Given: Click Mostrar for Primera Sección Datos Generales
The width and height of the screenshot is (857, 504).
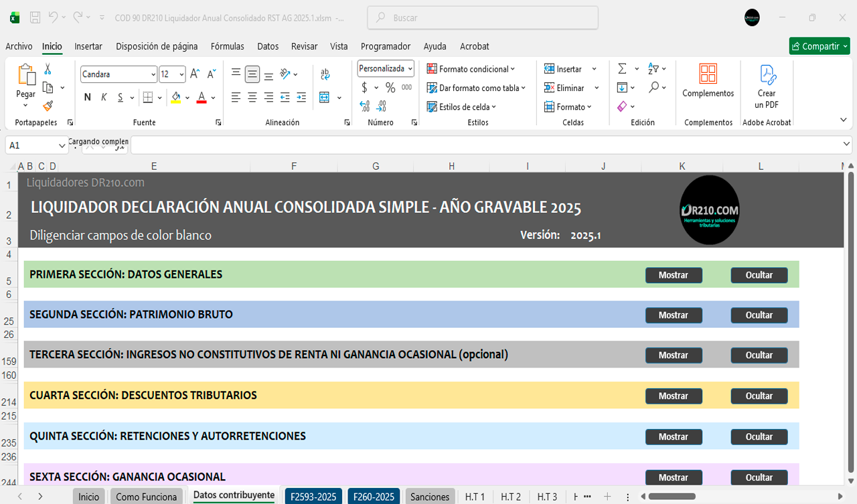Looking at the screenshot, I should [674, 275].
